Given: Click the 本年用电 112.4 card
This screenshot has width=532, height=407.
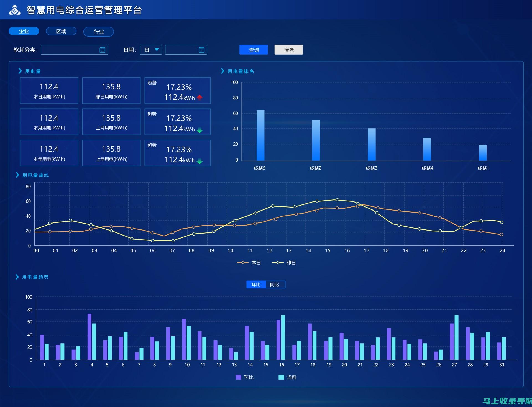Looking at the screenshot, I should pyautogui.click(x=49, y=153).
